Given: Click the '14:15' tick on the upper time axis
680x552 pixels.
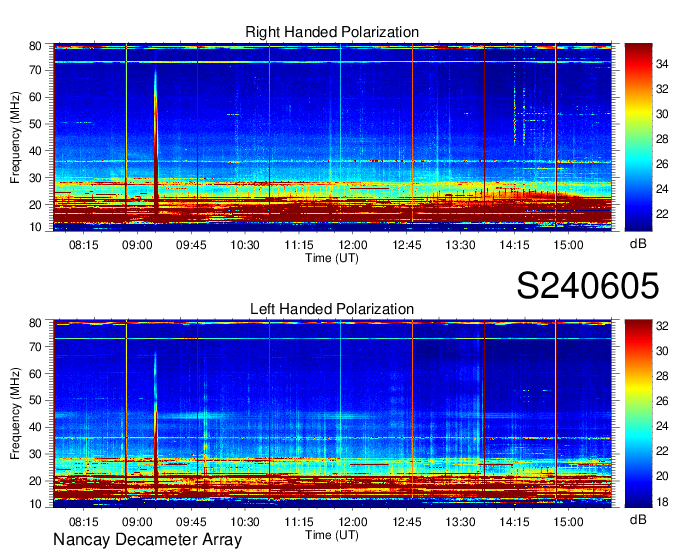Looking at the screenshot, I should pyautogui.click(x=514, y=245).
